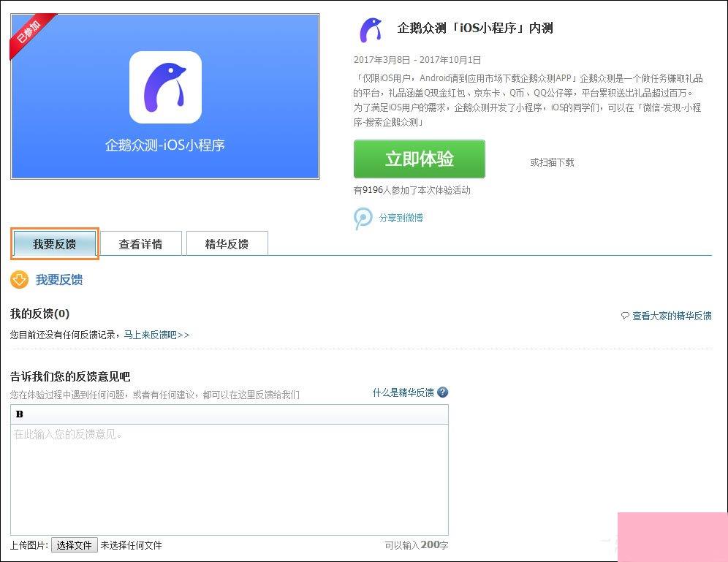This screenshot has height=562, width=728.
Task: Click the 有9196人参加了本次体验活动 text
Action: pos(412,190)
